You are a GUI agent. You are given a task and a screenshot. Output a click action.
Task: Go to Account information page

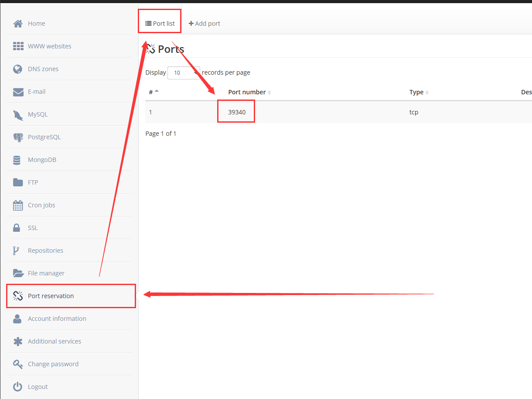pyautogui.click(x=57, y=319)
